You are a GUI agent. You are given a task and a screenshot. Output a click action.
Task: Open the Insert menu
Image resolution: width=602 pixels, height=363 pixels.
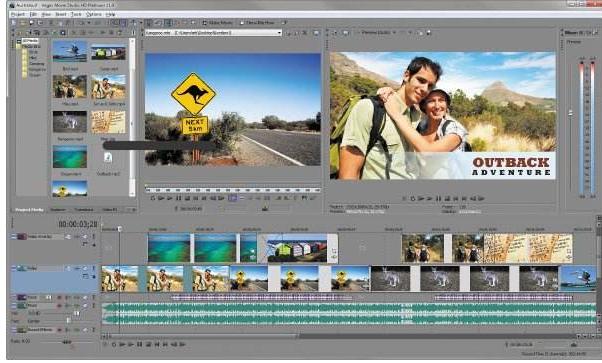point(61,14)
